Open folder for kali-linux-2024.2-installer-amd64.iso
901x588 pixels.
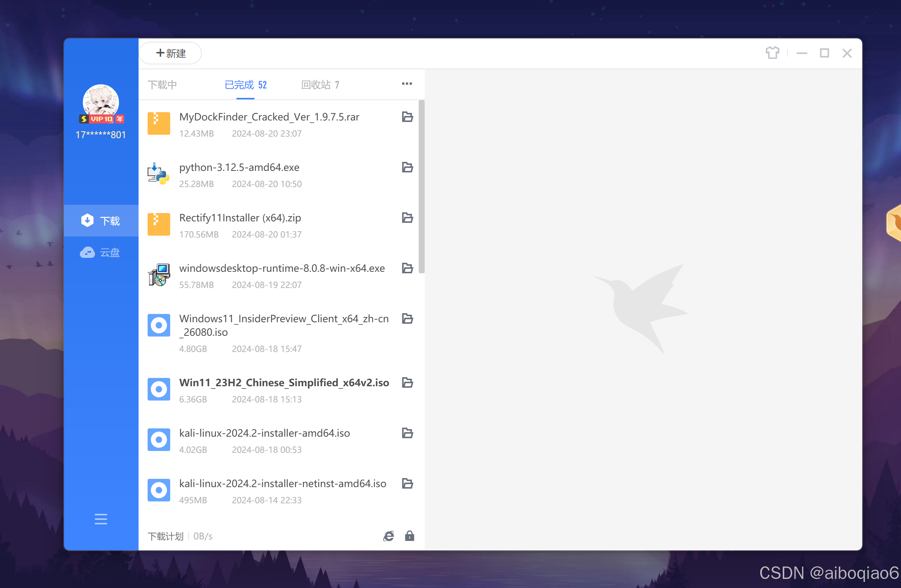pyautogui.click(x=407, y=433)
